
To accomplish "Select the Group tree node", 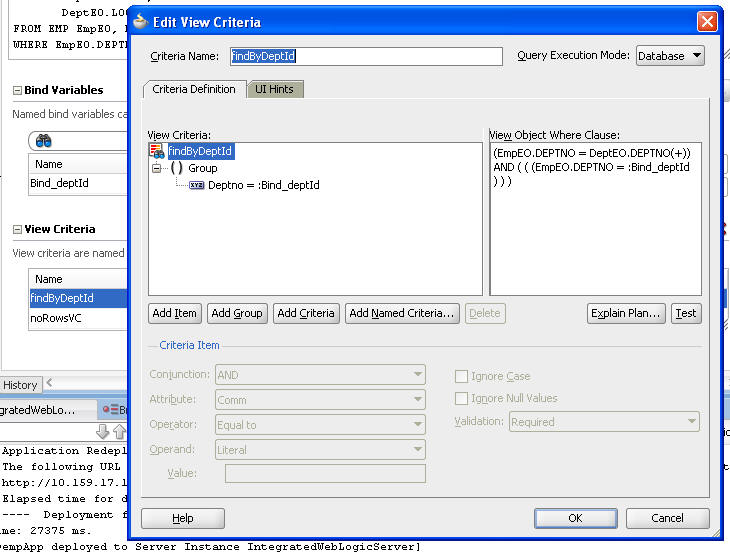I will (203, 168).
